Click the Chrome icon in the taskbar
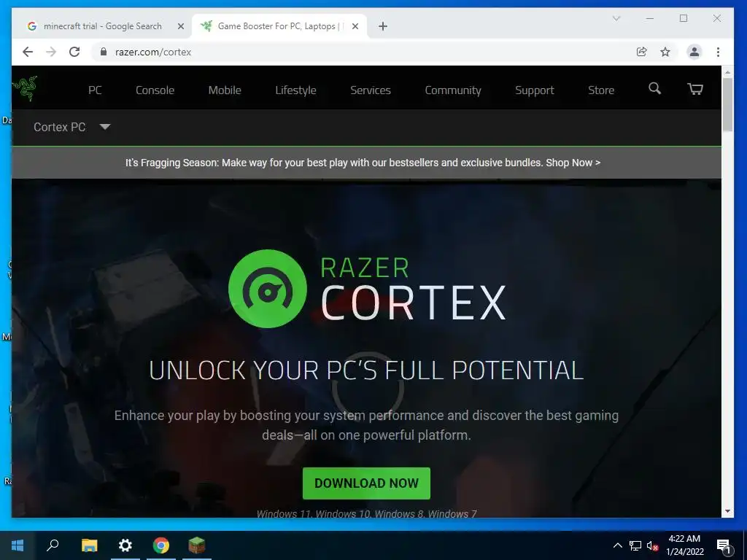The width and height of the screenshot is (747, 560). tap(161, 545)
